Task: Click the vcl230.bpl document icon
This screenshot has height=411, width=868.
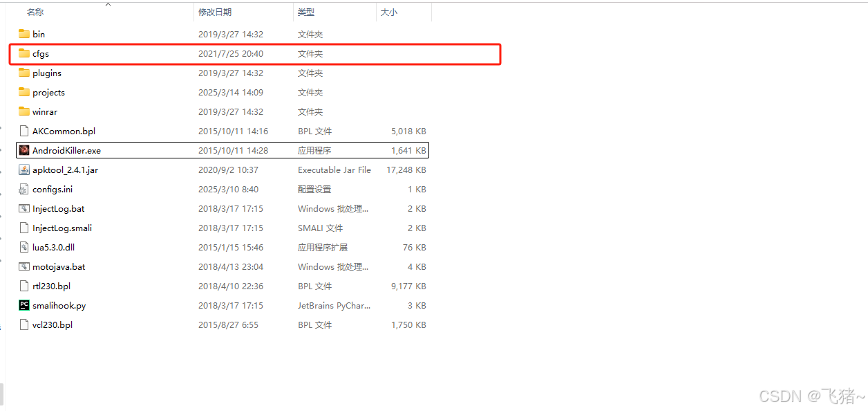Action: tap(23, 325)
